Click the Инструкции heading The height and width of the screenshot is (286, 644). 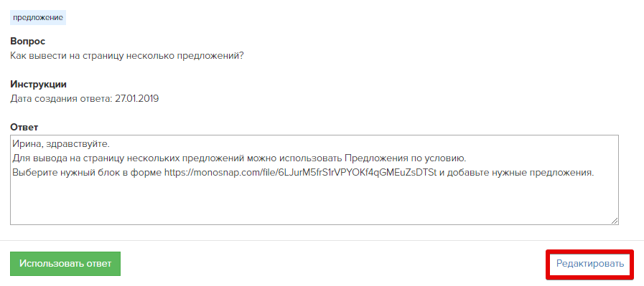(x=38, y=85)
